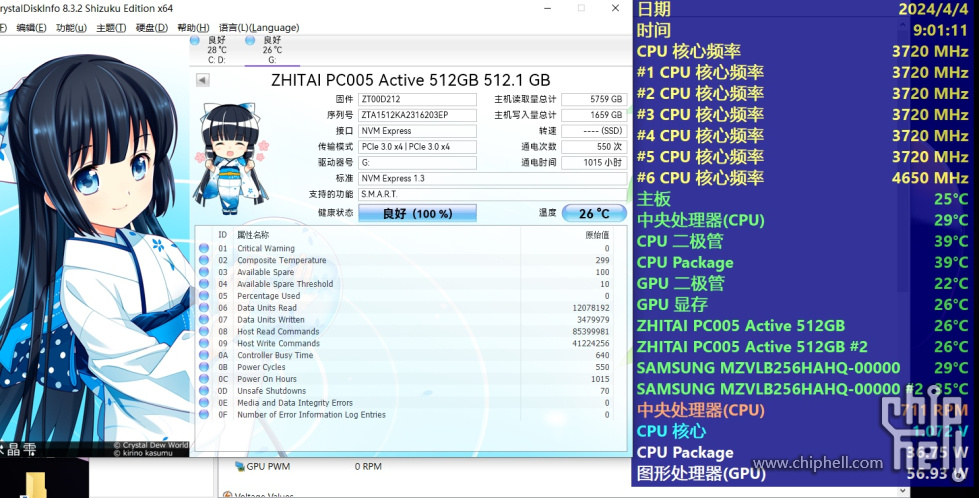This screenshot has height=498, width=979.
Task: Click status icon for Controller Busy Time row
Action: pyautogui.click(x=204, y=355)
